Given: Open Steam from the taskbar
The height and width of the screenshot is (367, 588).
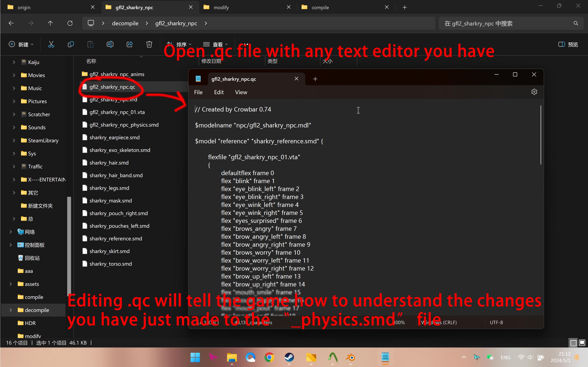Looking at the screenshot, I should (x=289, y=358).
